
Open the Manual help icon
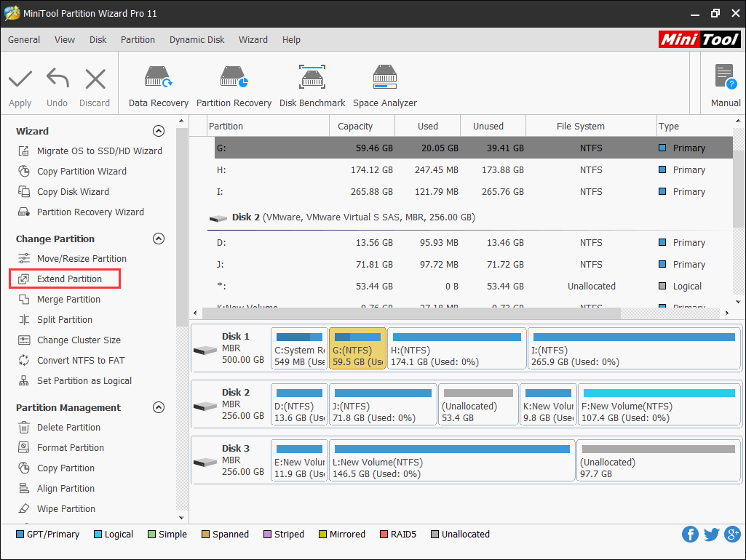pos(726,77)
